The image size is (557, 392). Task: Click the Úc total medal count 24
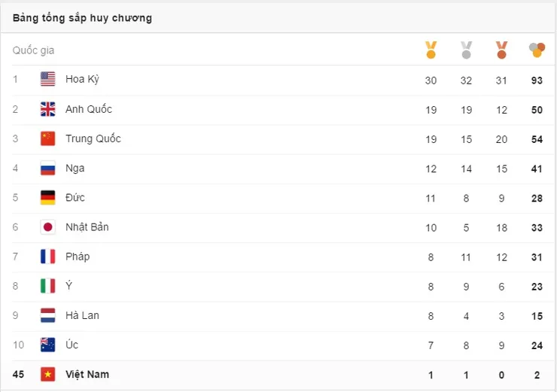pos(537,345)
